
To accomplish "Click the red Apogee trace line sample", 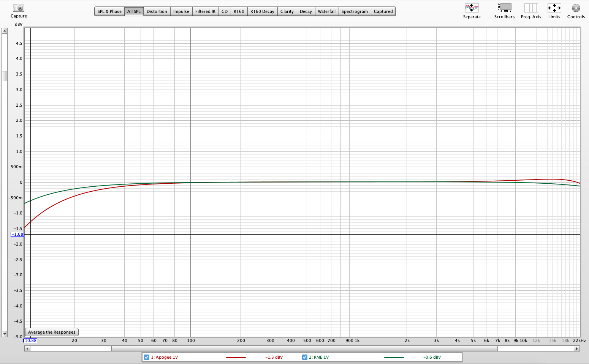I will (x=236, y=358).
